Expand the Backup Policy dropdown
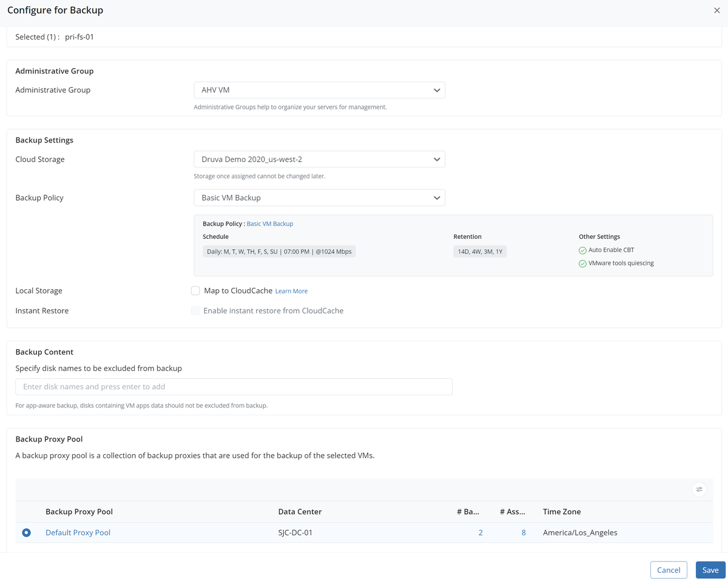The width and height of the screenshot is (728, 582). pyautogui.click(x=319, y=198)
